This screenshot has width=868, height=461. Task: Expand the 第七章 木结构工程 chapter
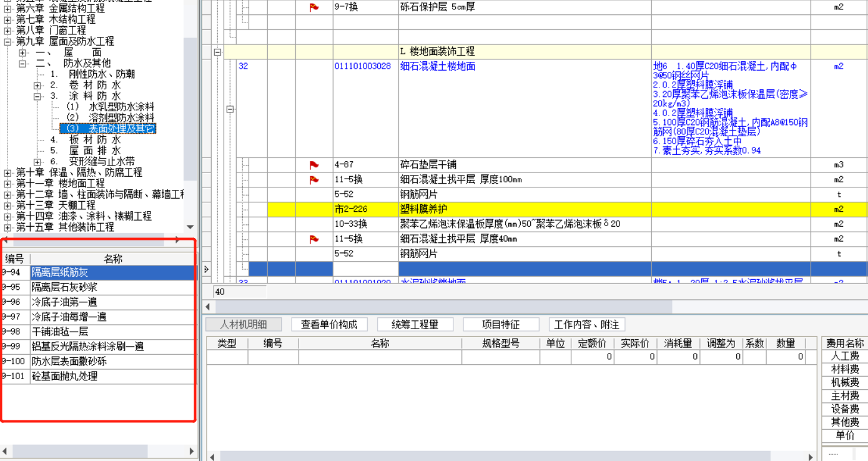pos(7,20)
